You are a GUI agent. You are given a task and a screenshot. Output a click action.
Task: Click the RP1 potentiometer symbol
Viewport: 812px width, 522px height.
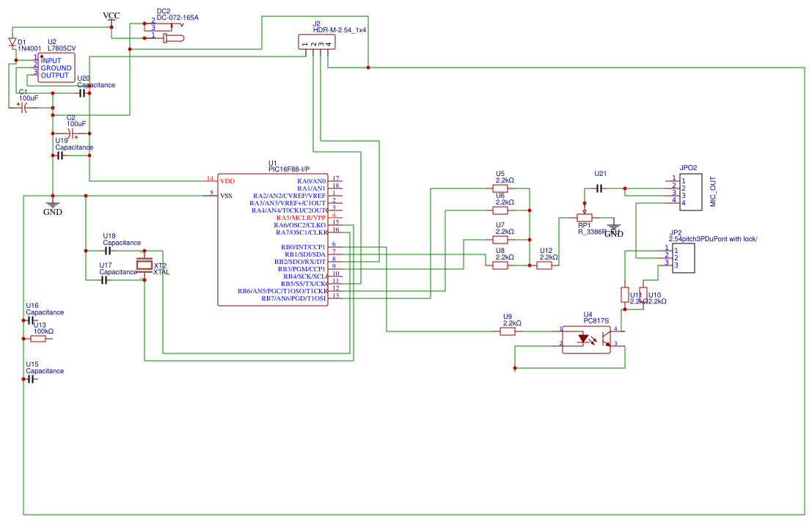(585, 218)
